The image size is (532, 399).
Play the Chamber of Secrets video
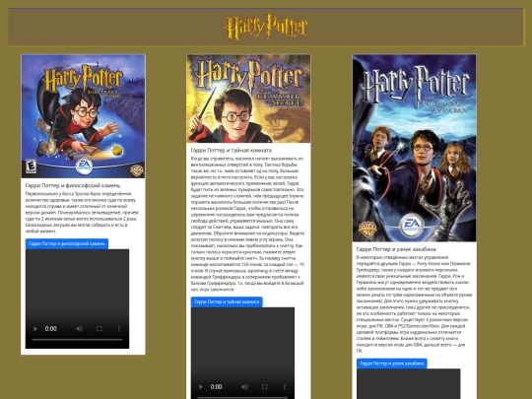[x=201, y=387]
